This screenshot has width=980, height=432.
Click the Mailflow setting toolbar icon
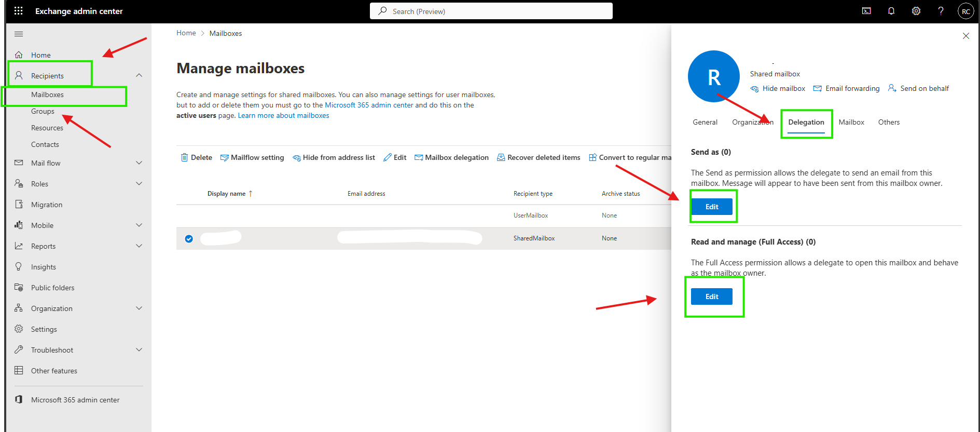pos(224,158)
